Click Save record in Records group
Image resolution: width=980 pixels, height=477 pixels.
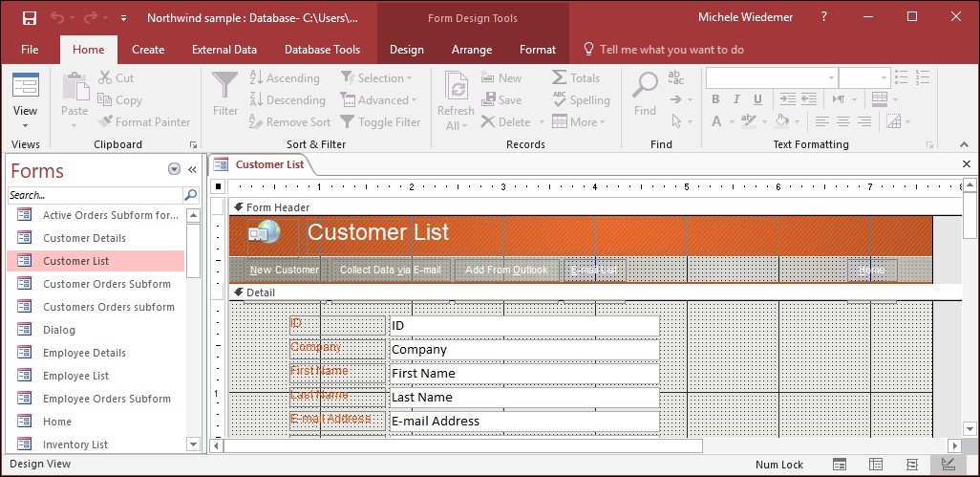click(501, 100)
